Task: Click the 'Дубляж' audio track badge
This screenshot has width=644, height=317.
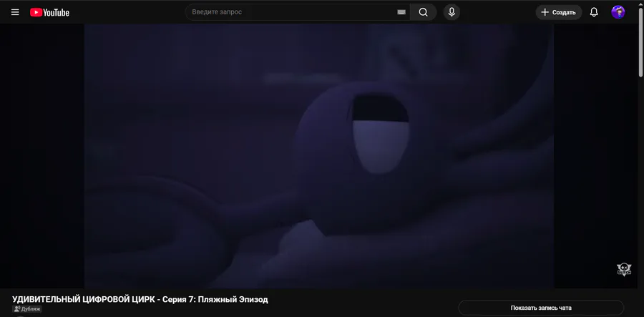Action: pyautogui.click(x=27, y=309)
